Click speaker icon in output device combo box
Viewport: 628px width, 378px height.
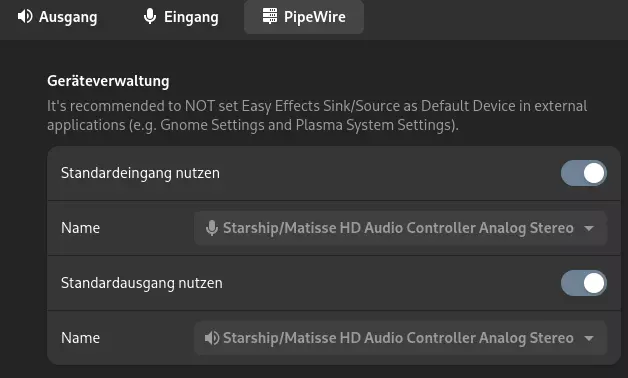212,338
